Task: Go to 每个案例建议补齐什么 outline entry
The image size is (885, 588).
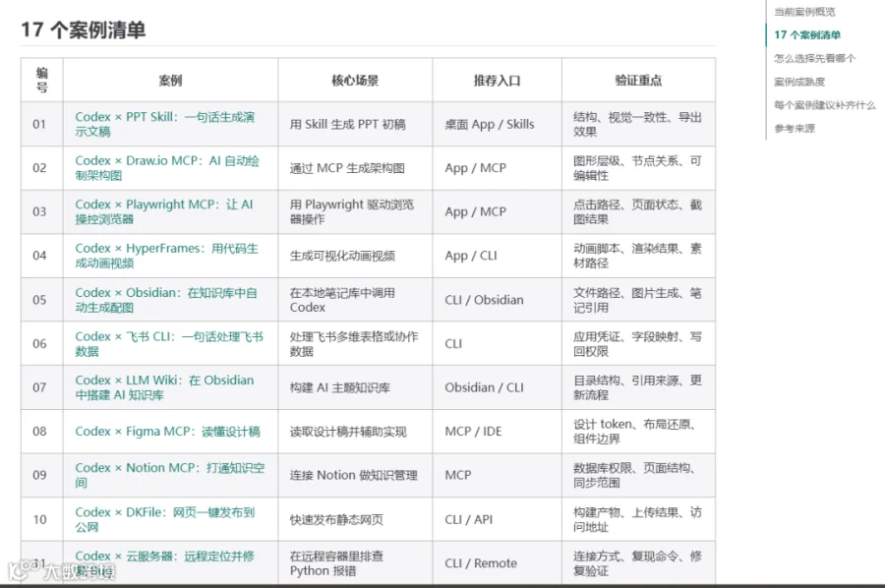Action: (825, 105)
